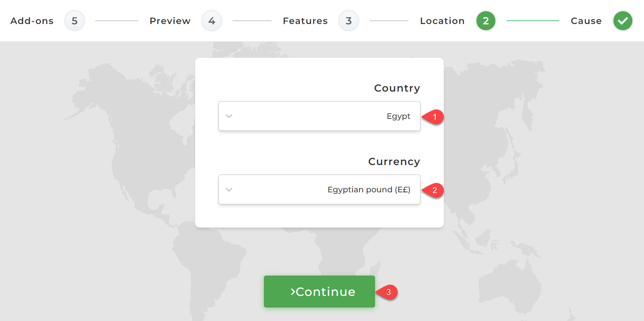
Task: Click red annotation marker number 1
Action: click(434, 117)
